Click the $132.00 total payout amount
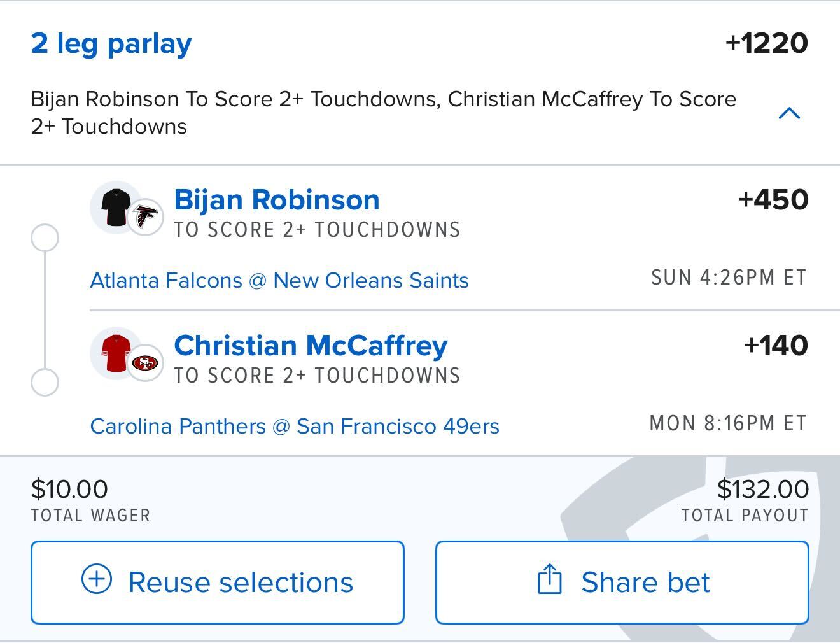Image resolution: width=840 pixels, height=643 pixels. [762, 489]
